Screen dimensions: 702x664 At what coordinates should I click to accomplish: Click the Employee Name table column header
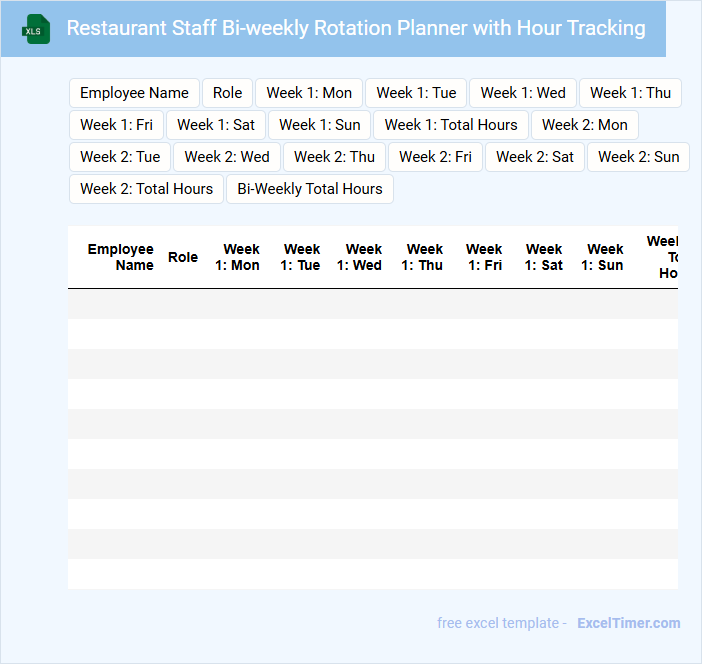[120, 257]
